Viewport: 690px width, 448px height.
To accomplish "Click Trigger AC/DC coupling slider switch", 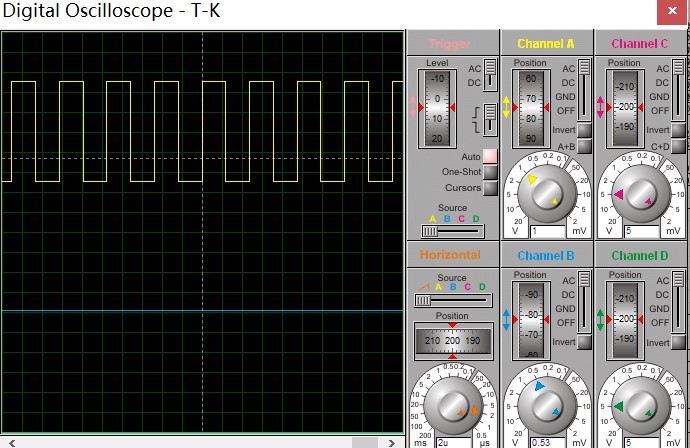I will 490,75.
